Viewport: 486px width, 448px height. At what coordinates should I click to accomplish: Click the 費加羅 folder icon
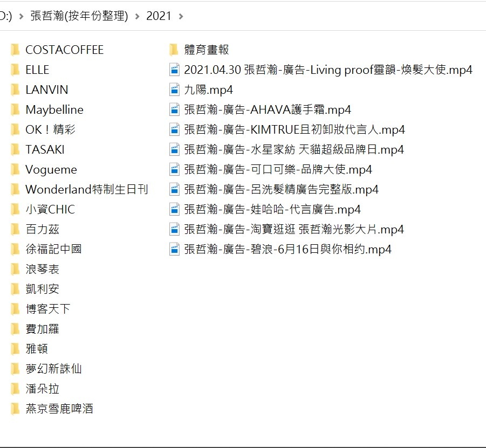pos(15,329)
